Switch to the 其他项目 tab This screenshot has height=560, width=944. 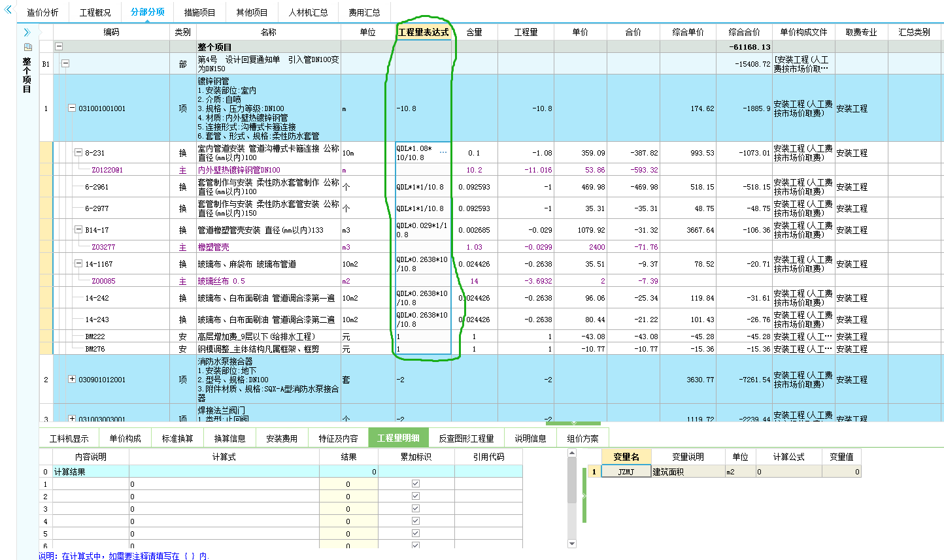tap(252, 12)
